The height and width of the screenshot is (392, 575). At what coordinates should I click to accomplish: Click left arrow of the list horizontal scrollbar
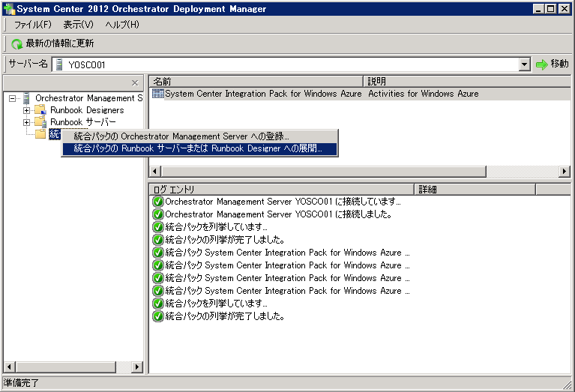pos(154,171)
